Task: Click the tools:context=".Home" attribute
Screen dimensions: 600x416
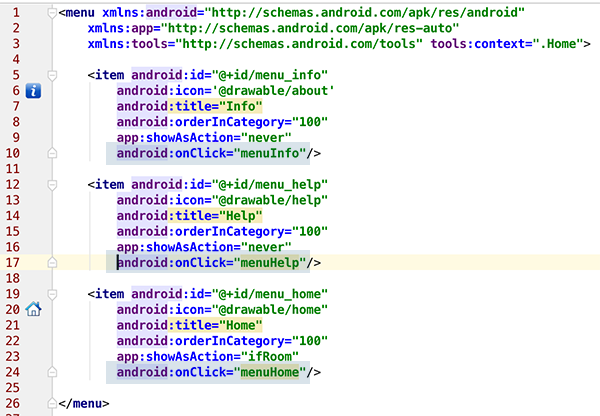Action: (507, 44)
